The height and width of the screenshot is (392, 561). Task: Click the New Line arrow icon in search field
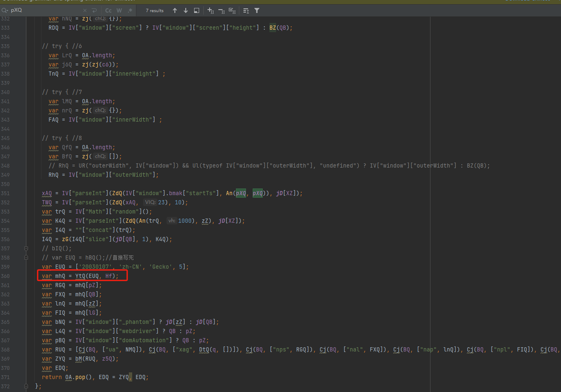pyautogui.click(x=94, y=10)
